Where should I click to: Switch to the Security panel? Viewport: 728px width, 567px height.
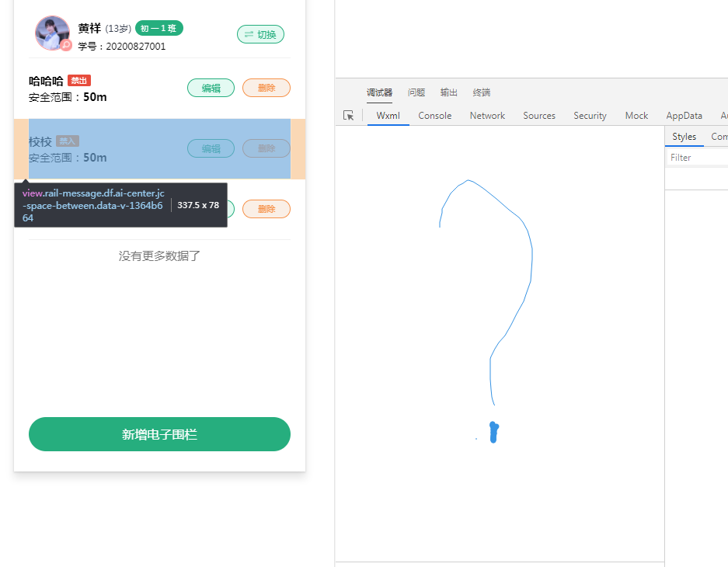click(590, 116)
